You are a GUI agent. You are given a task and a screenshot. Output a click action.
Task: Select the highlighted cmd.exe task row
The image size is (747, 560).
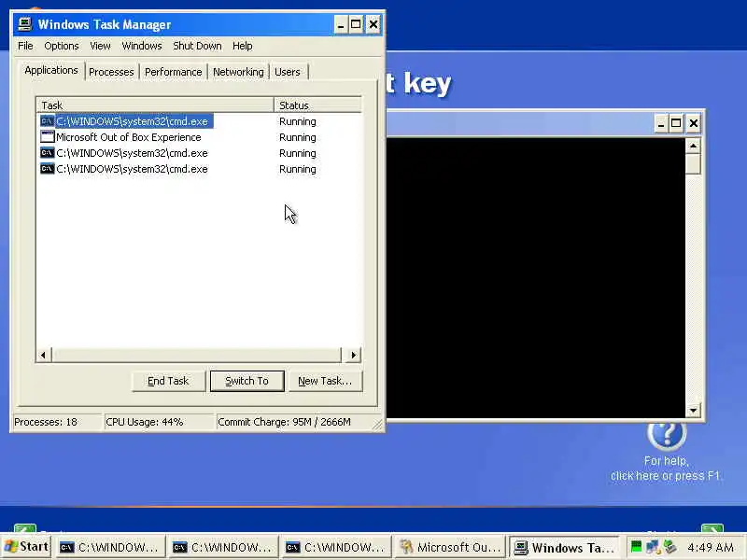coord(127,121)
